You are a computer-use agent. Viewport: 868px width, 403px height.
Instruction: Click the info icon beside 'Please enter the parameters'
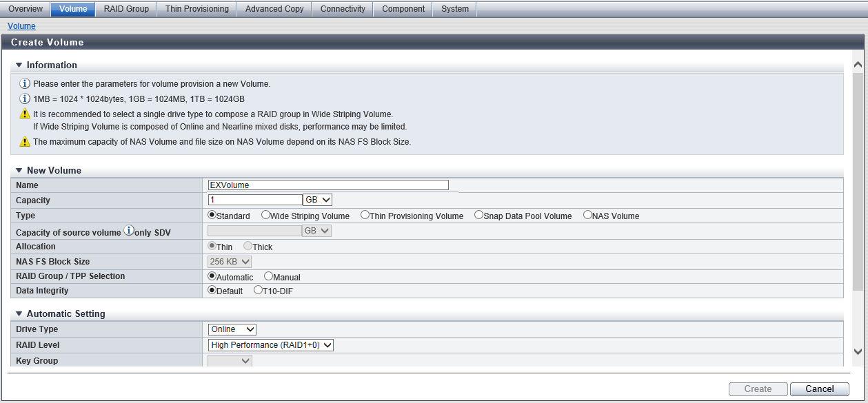[x=25, y=83]
